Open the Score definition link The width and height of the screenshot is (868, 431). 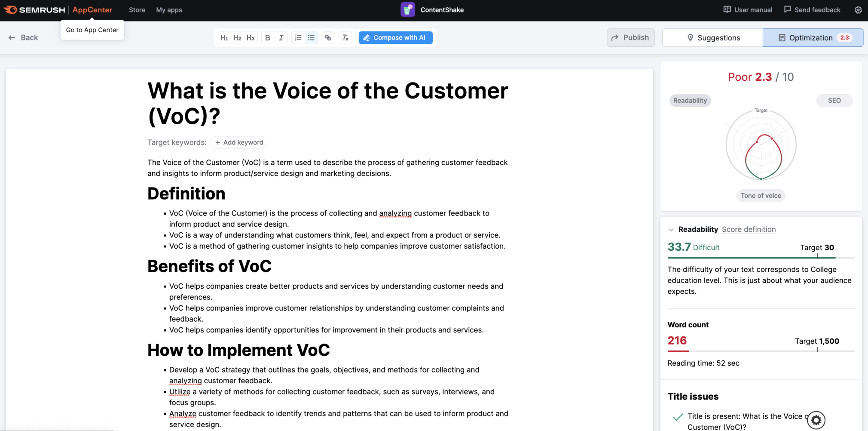click(749, 230)
